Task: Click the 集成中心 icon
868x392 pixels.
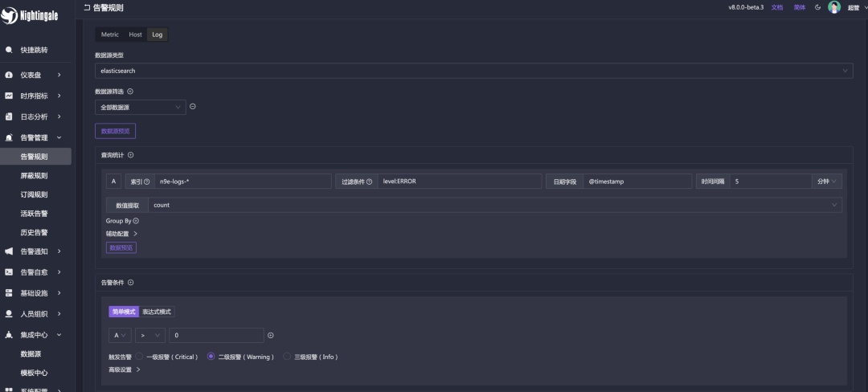Action: [x=9, y=335]
